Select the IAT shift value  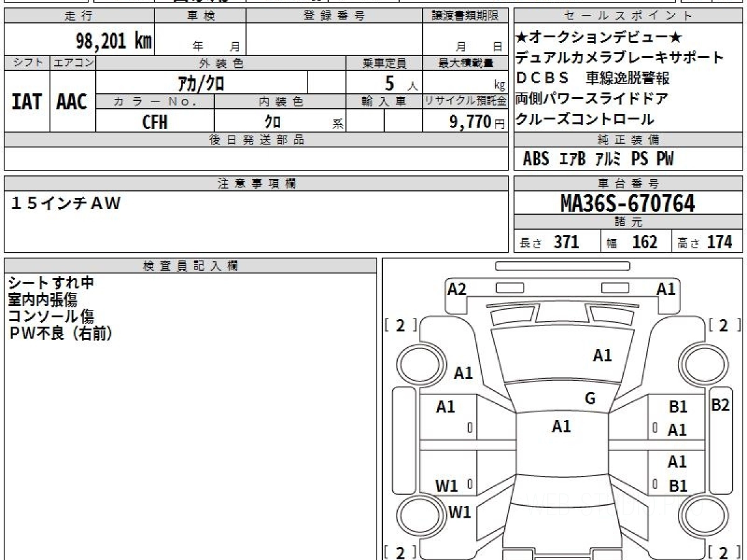click(27, 102)
